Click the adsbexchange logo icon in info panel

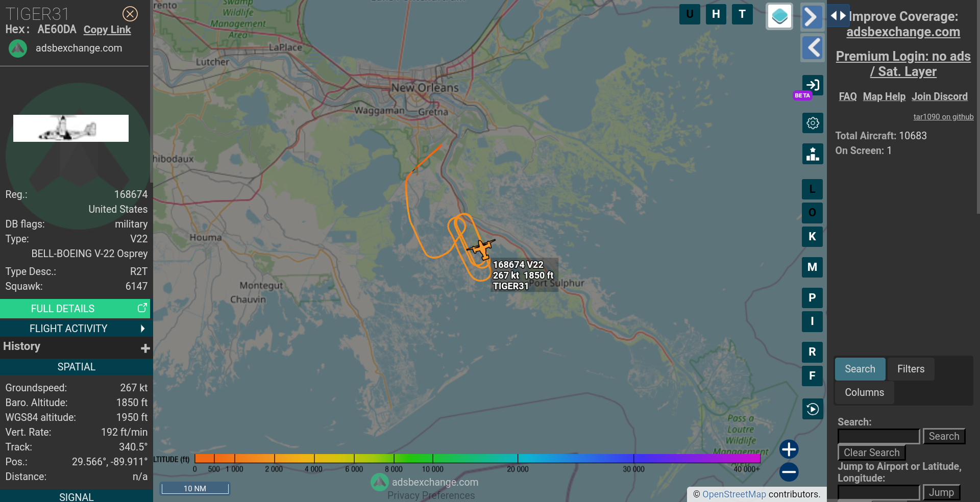(18, 48)
